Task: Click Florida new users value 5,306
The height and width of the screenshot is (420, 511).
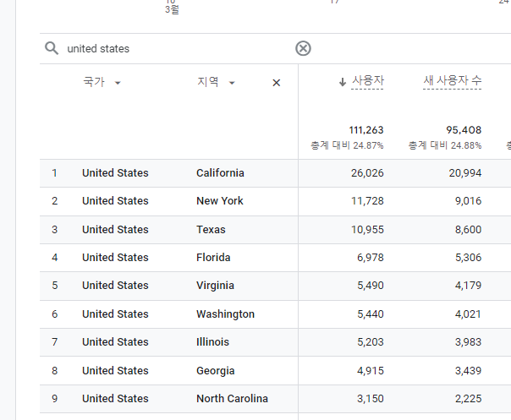Action: pos(469,258)
